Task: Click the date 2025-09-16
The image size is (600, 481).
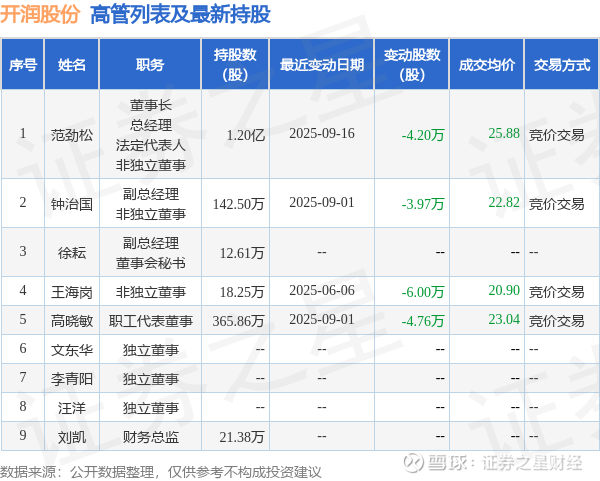Action: [322, 133]
